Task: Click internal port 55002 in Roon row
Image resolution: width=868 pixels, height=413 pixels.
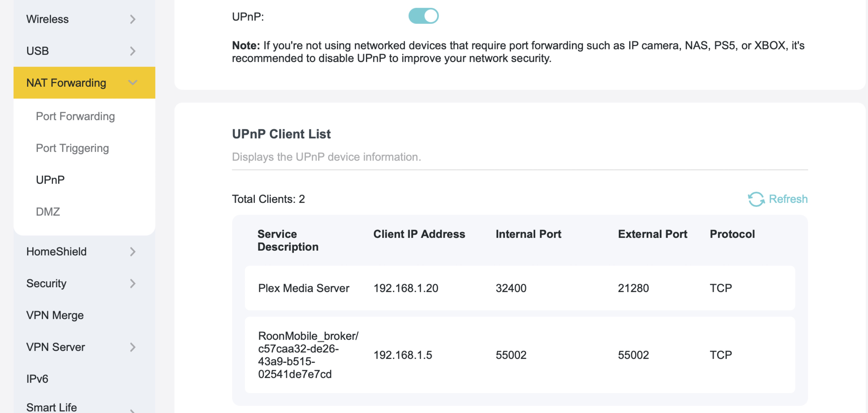Action: pyautogui.click(x=511, y=355)
